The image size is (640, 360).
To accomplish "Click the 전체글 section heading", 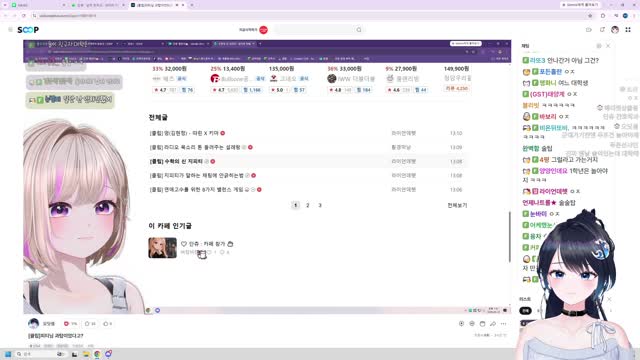I will pos(158,118).
